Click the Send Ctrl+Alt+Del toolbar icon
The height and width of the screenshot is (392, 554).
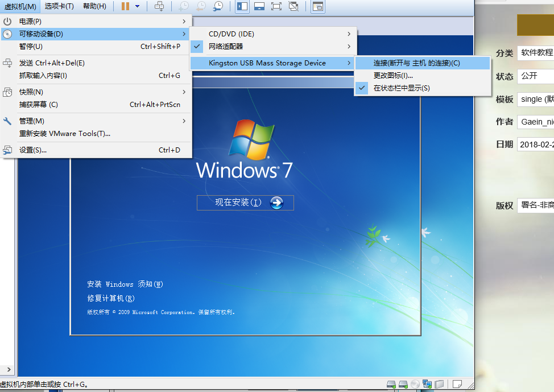point(160,6)
